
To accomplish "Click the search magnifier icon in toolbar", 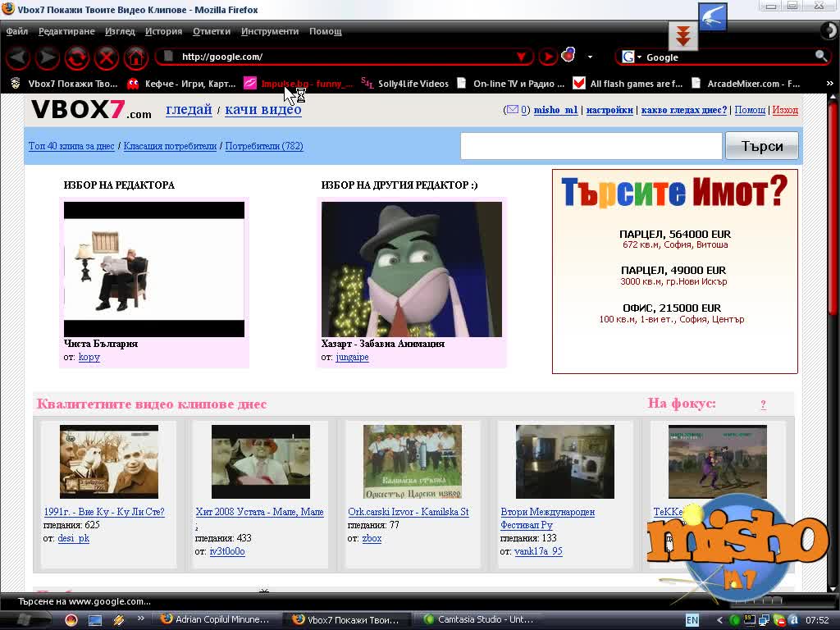I will [820, 56].
